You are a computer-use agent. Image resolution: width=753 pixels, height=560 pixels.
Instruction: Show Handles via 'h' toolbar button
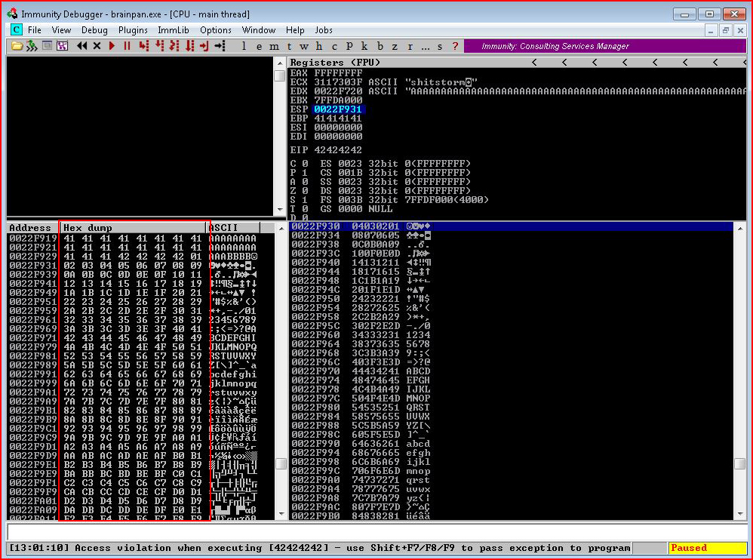319,46
